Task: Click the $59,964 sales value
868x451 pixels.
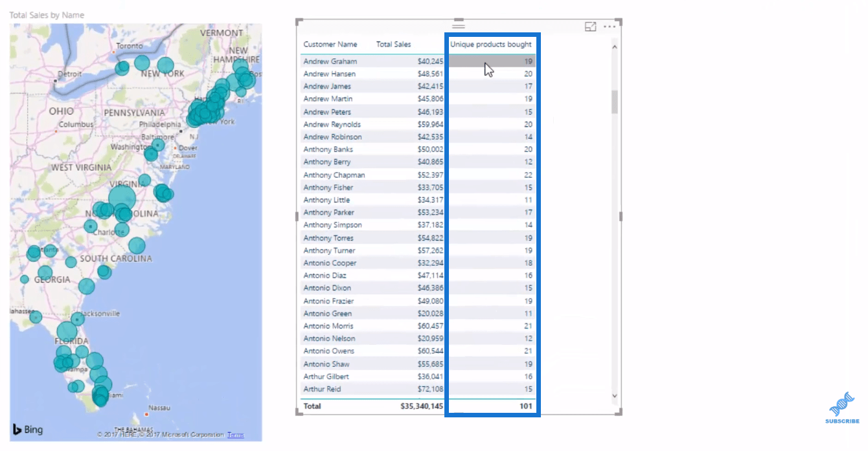Action: point(430,124)
